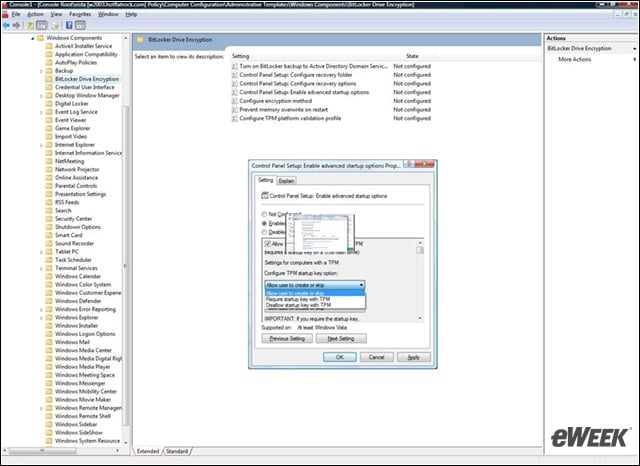Viewport: 640px width, 466px height.
Task: Open the Action menu
Action: tap(36, 14)
